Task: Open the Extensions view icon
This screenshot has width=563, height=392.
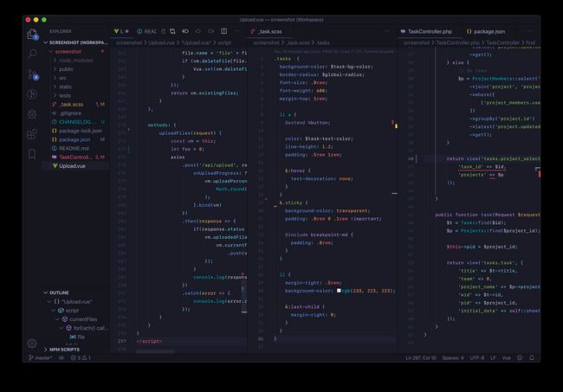Action: [x=33, y=134]
